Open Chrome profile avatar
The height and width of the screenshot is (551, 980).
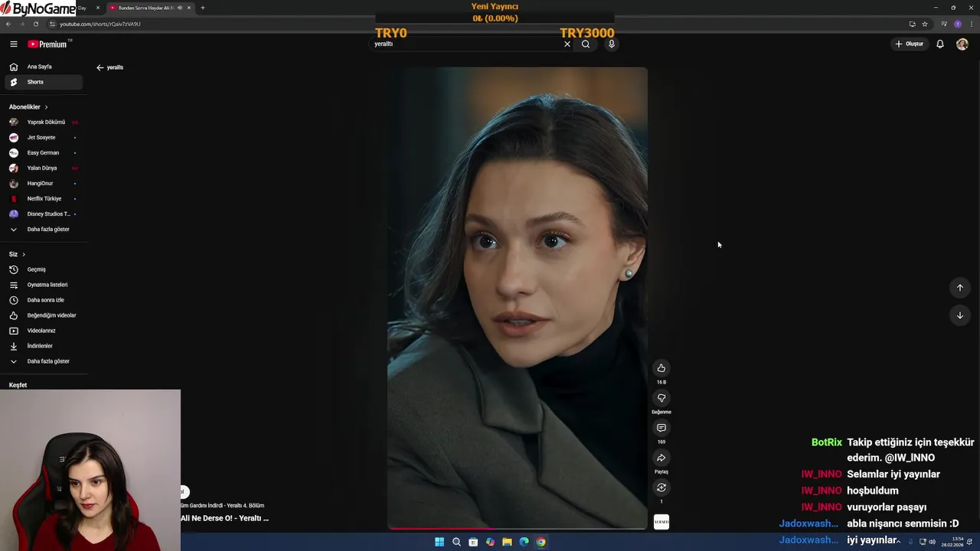[x=958, y=24]
